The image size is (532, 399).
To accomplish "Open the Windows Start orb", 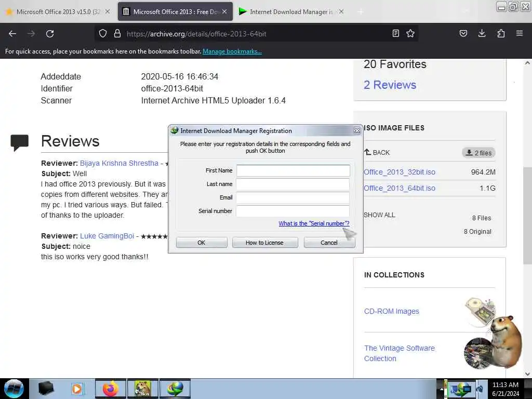I will click(14, 389).
